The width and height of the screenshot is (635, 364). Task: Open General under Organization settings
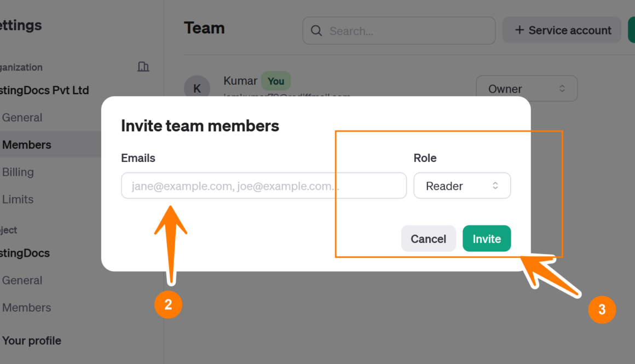pyautogui.click(x=22, y=118)
